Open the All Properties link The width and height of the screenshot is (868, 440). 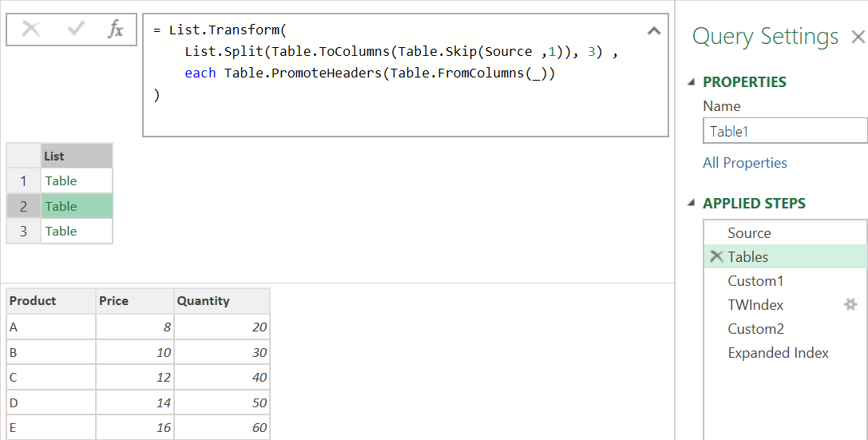click(x=744, y=163)
